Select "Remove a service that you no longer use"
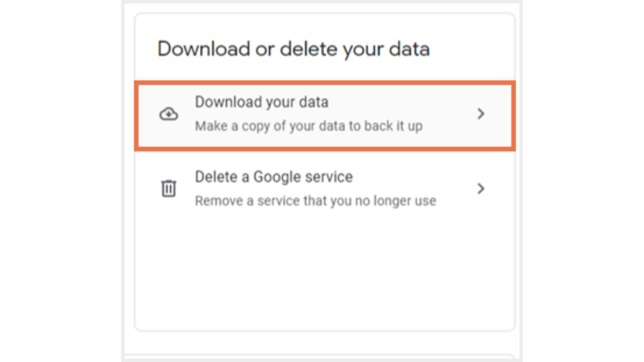Screen dimensions: 644x362 click(315, 201)
